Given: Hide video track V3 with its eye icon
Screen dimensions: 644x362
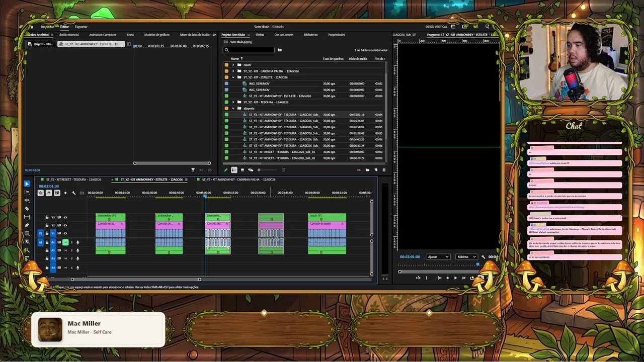Looking at the screenshot, I should tap(65, 217).
